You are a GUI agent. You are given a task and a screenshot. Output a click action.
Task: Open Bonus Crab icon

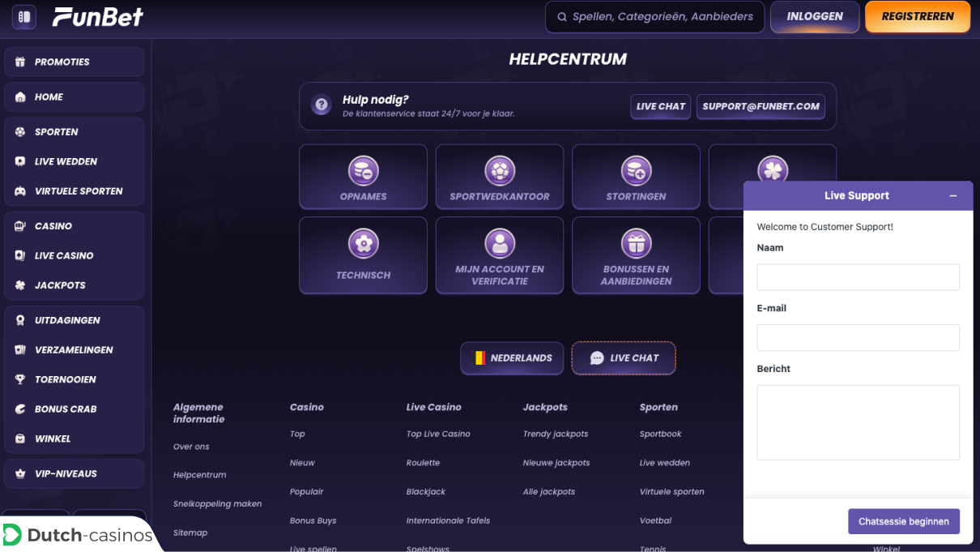click(x=20, y=409)
